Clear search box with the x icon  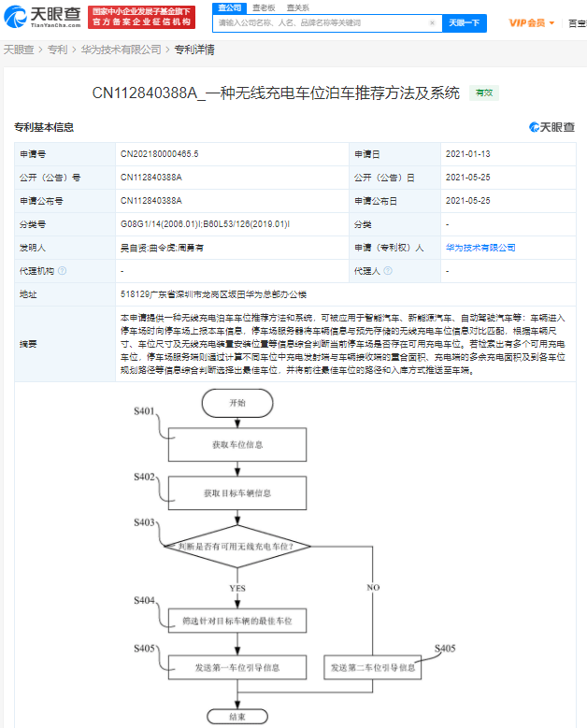(x=431, y=21)
